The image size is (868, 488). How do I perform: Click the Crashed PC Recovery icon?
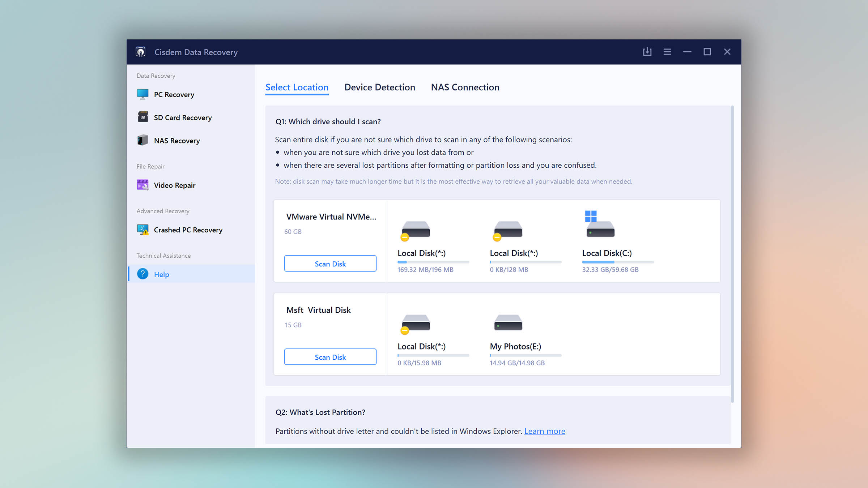click(x=142, y=230)
